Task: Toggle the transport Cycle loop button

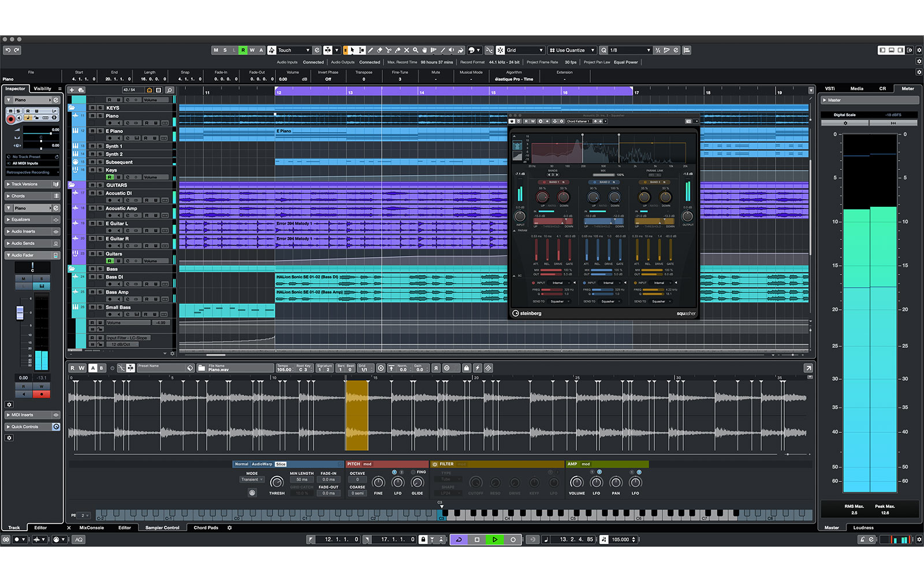Action: tap(459, 539)
